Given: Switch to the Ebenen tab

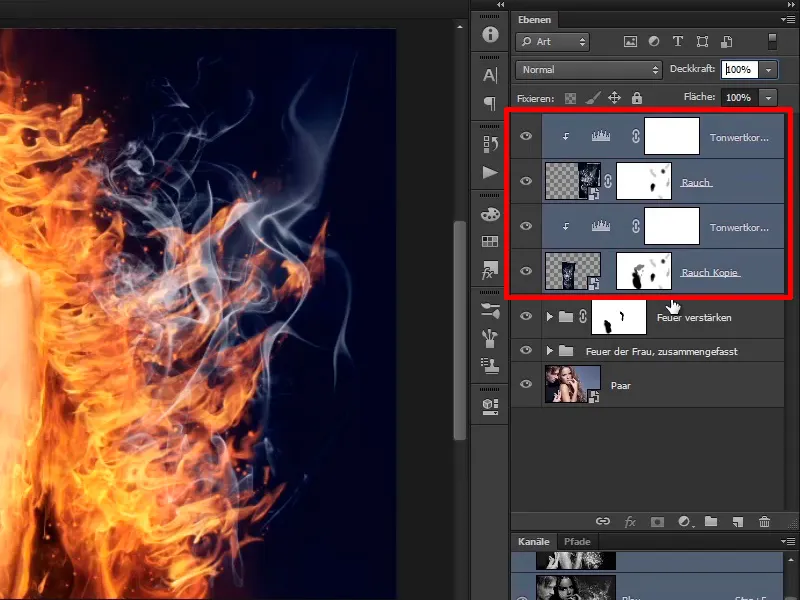Looking at the screenshot, I should [534, 20].
